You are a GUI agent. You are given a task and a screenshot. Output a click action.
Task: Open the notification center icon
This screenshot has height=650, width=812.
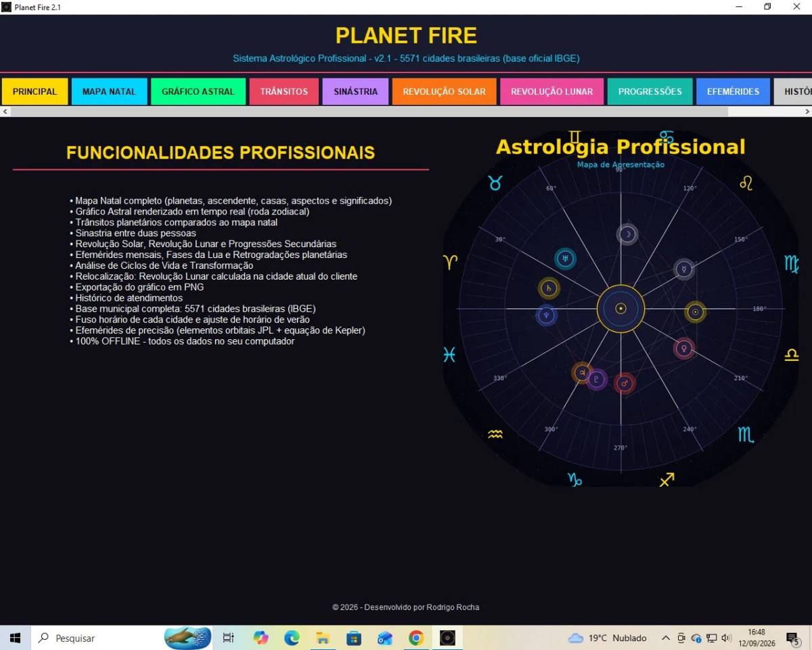(792, 638)
